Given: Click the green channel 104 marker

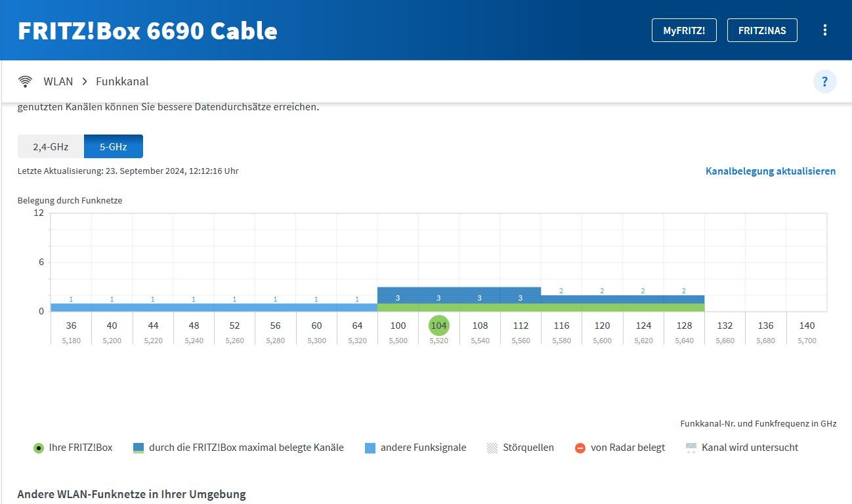Looking at the screenshot, I should (x=438, y=325).
